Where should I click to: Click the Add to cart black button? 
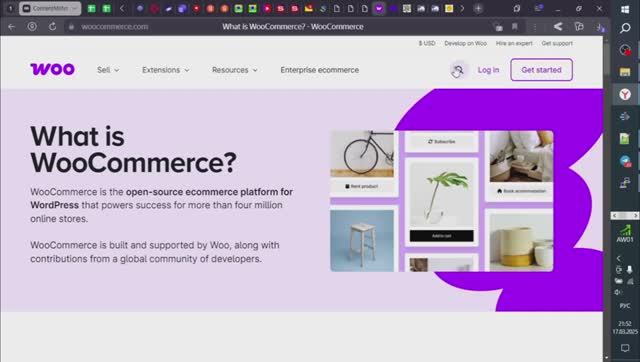tap(442, 236)
